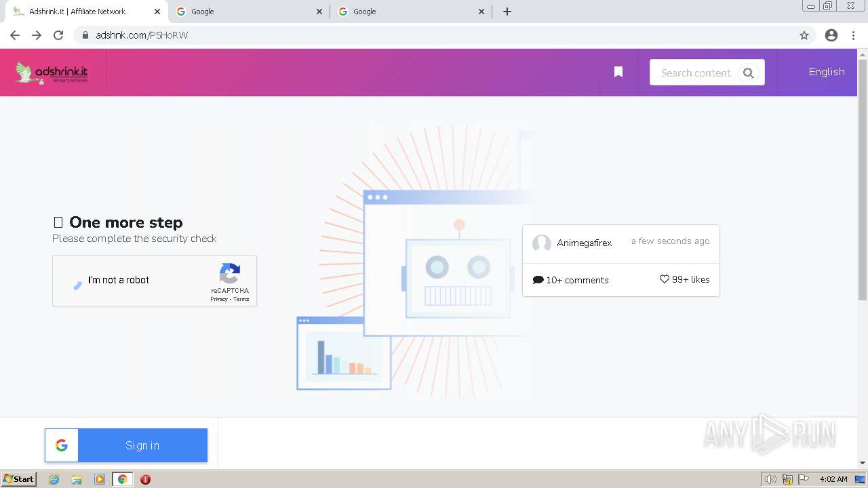Screen dimensions: 868x488
Task: Launch Internet Explorer from the taskbar
Action: [x=54, y=479]
